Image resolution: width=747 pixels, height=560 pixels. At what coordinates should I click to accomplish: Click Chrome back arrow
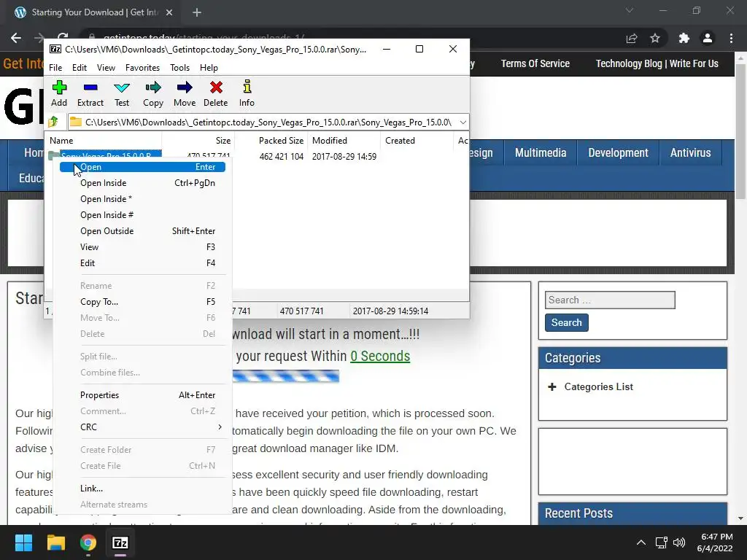coord(16,38)
